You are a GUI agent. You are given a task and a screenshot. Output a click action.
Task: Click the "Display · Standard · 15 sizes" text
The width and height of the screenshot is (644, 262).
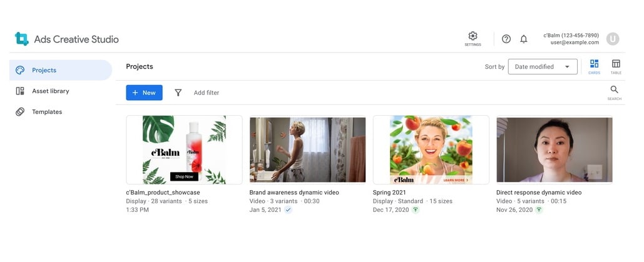pyautogui.click(x=412, y=201)
